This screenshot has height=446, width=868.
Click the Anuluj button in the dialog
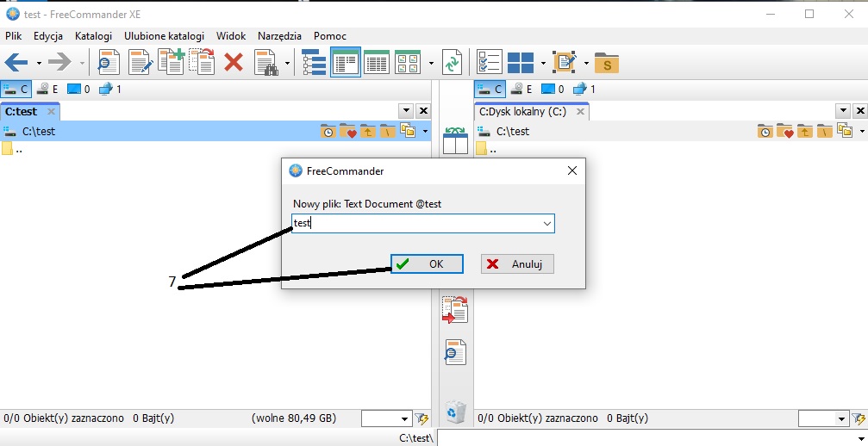pyautogui.click(x=517, y=264)
